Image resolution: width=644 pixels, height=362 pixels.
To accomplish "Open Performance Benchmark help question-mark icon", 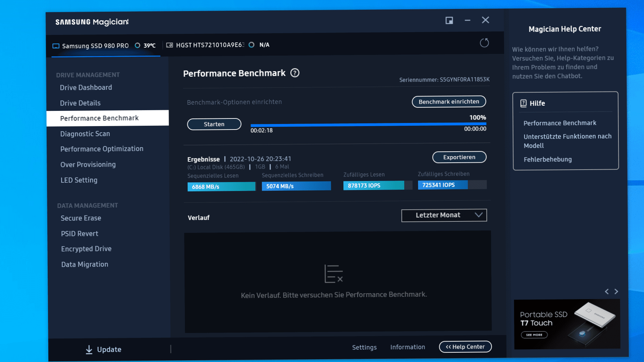I will pyautogui.click(x=295, y=73).
